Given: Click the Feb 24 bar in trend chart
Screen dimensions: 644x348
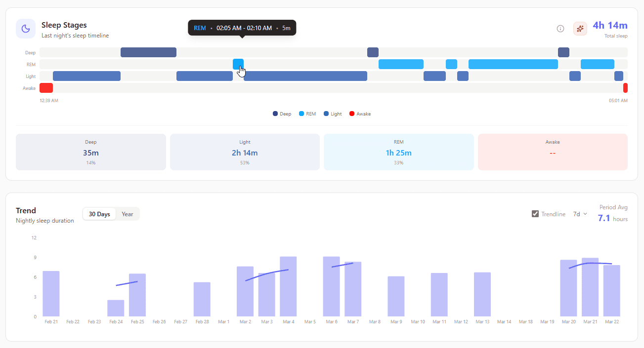Looking at the screenshot, I should 116,308.
